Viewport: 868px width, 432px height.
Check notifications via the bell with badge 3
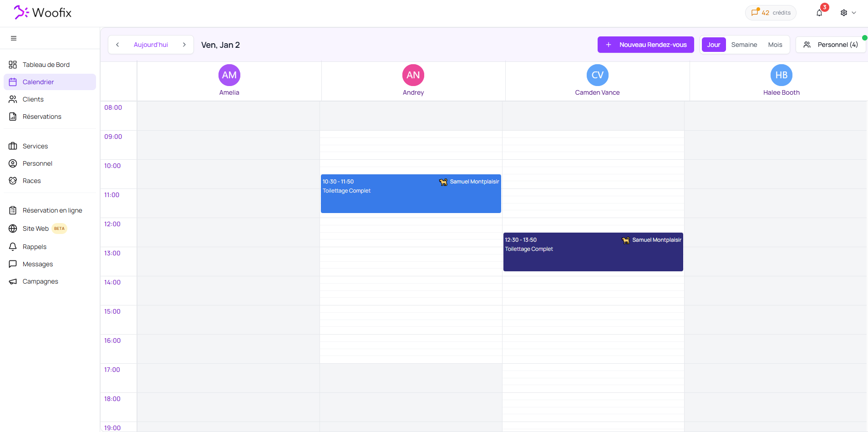tap(819, 12)
